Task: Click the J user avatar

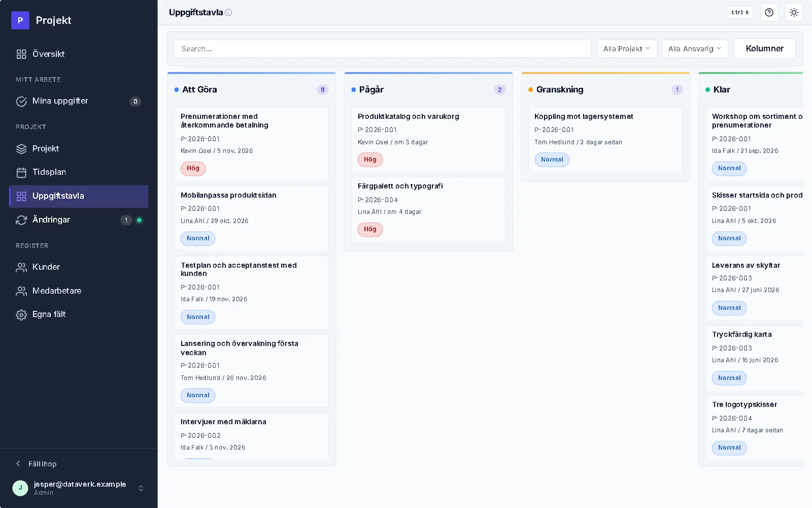Action: [20, 488]
